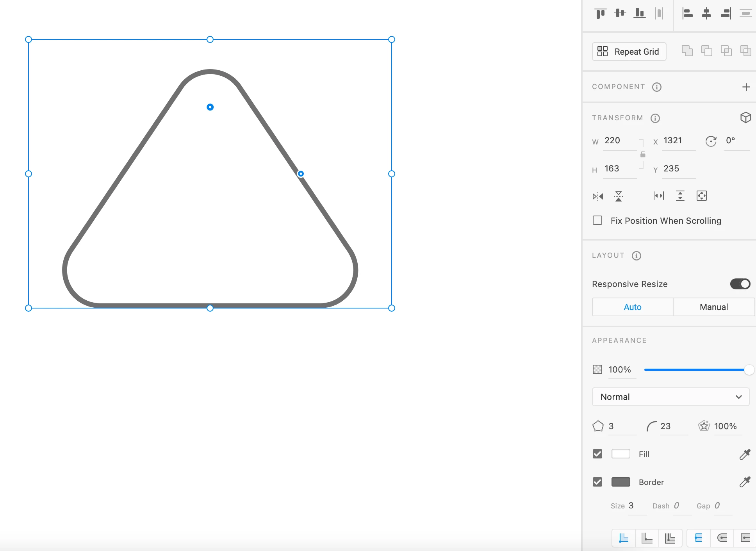Click align center horizontally icon
756x551 pixels.
(706, 14)
